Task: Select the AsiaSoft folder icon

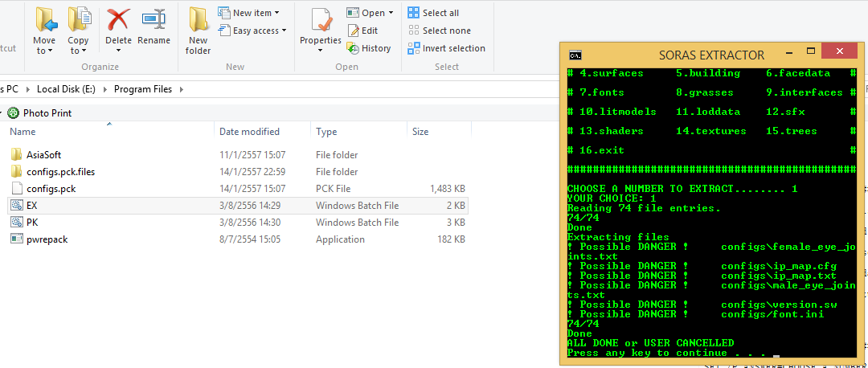Action: pos(17,154)
